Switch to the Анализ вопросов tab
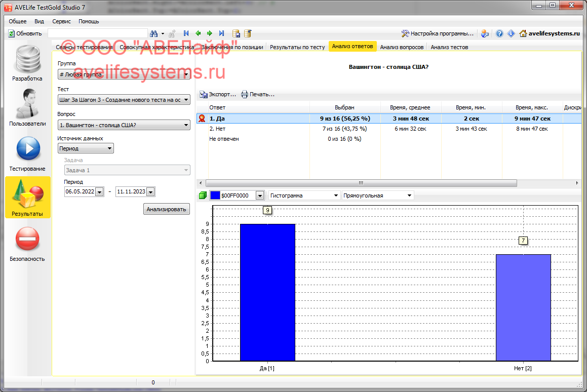Viewport: 587px width, 392px height. click(402, 47)
